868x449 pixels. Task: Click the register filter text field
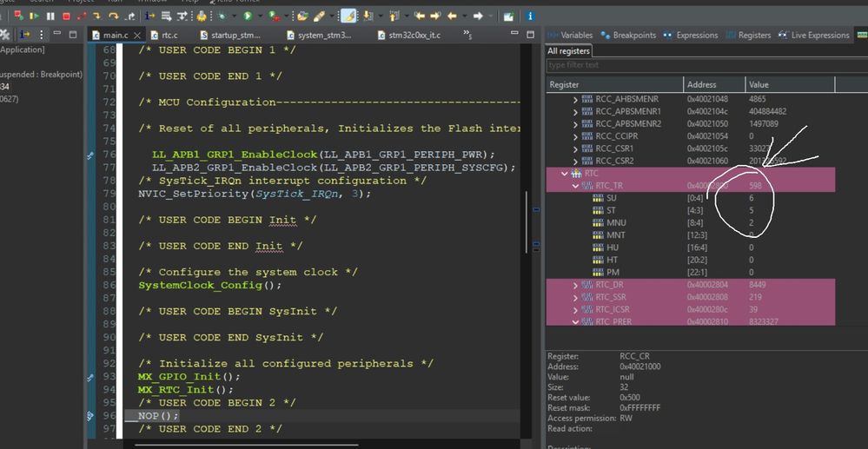707,65
